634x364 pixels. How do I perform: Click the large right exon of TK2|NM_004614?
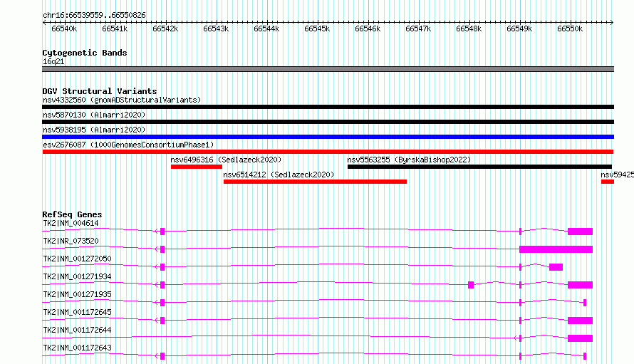click(581, 232)
